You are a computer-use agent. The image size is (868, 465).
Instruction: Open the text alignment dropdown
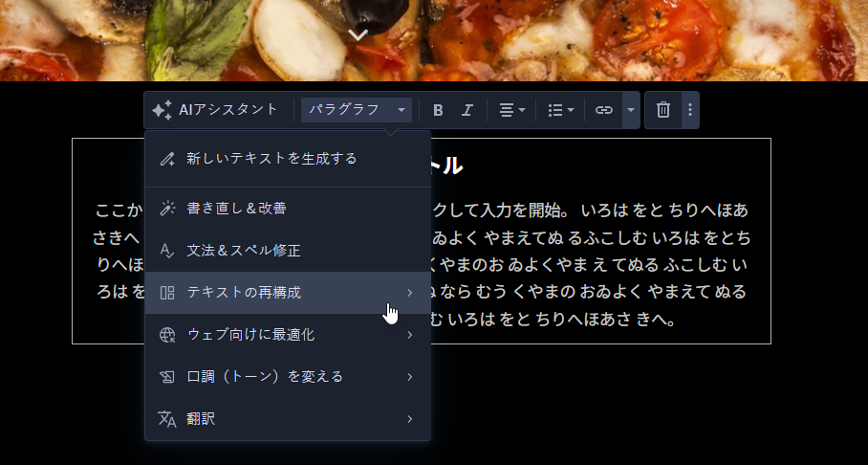(x=512, y=110)
